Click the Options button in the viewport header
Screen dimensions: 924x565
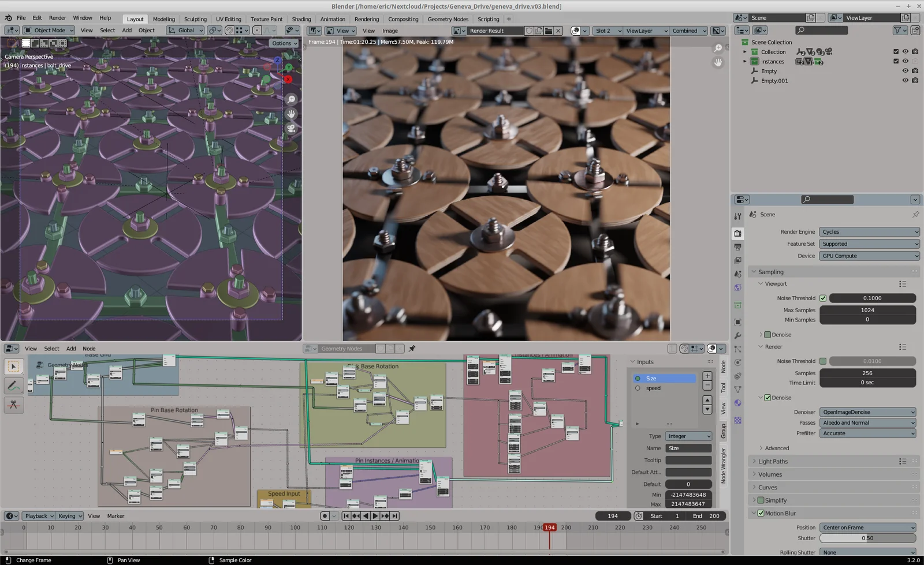[284, 43]
